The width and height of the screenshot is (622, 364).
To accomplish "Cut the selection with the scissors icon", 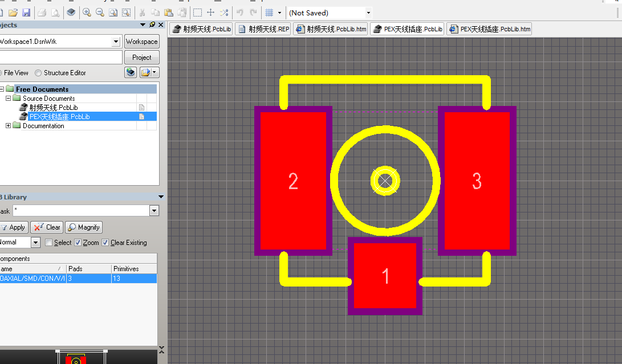I will pos(142,13).
